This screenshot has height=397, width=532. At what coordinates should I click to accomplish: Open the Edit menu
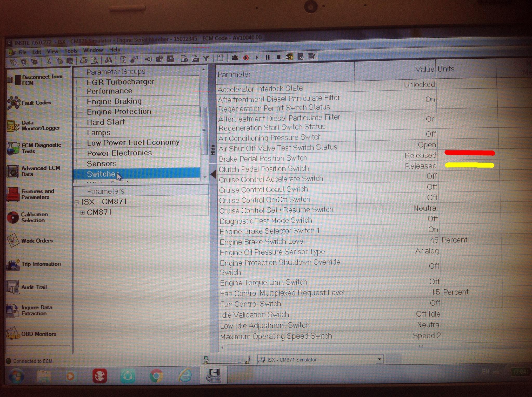37,52
